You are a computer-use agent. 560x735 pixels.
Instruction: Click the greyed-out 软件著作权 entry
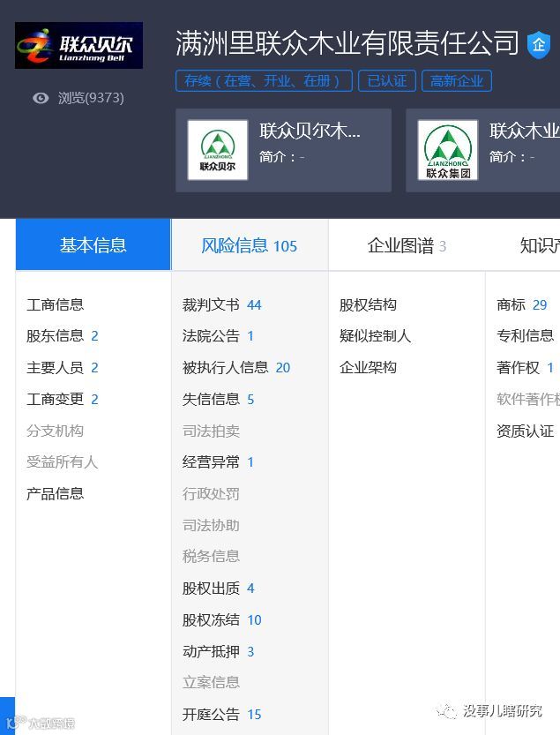(x=528, y=400)
